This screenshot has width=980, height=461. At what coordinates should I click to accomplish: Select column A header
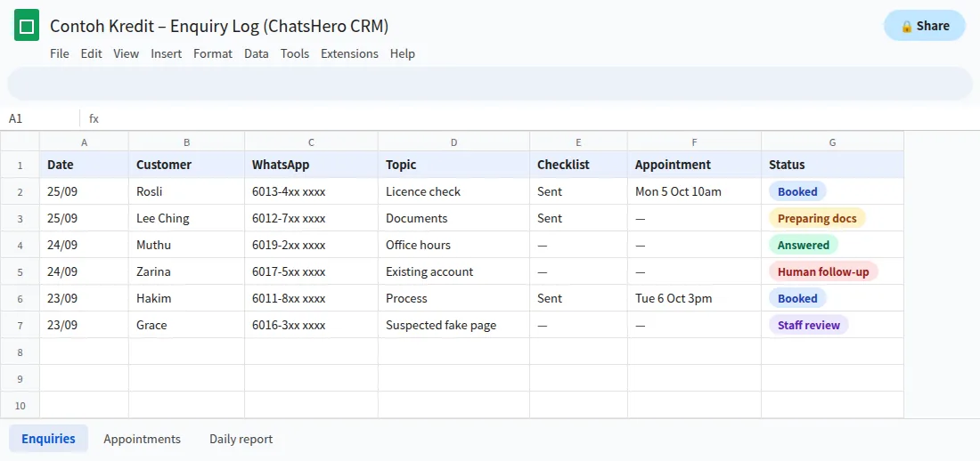[x=85, y=142]
